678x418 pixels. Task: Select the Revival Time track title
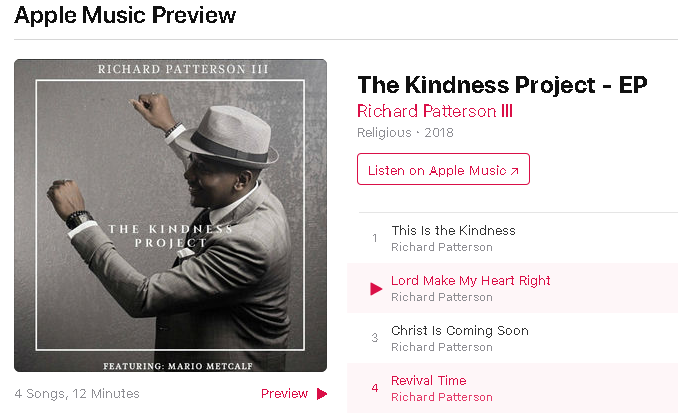point(429,380)
